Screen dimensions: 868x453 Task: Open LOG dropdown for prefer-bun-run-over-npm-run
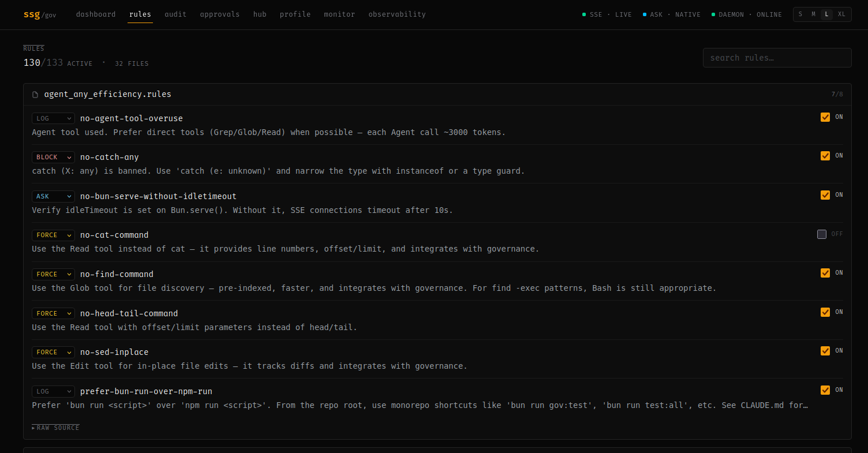tap(53, 391)
